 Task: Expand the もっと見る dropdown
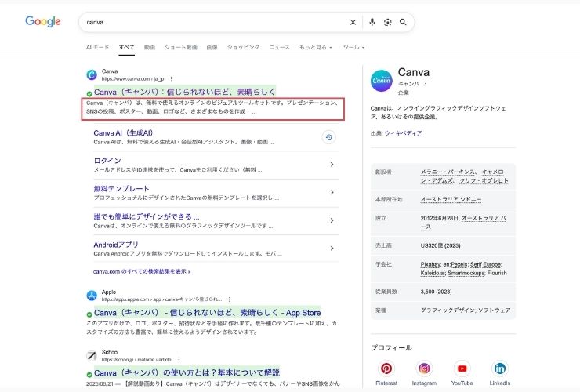[315, 47]
